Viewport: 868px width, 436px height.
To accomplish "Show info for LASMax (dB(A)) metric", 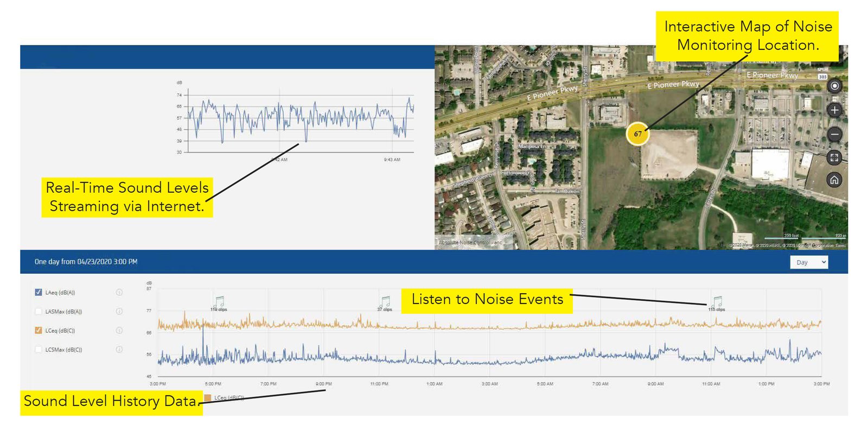I will pos(119,311).
